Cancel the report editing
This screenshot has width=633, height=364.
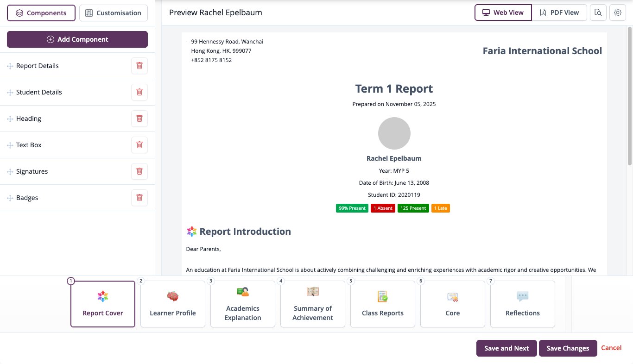click(611, 348)
